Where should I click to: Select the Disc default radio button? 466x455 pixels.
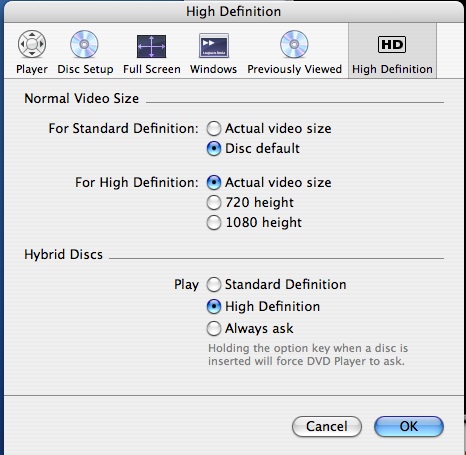point(214,149)
